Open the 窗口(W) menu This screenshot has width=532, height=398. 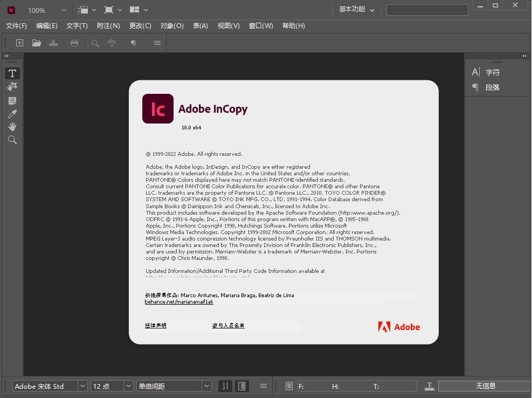(261, 25)
